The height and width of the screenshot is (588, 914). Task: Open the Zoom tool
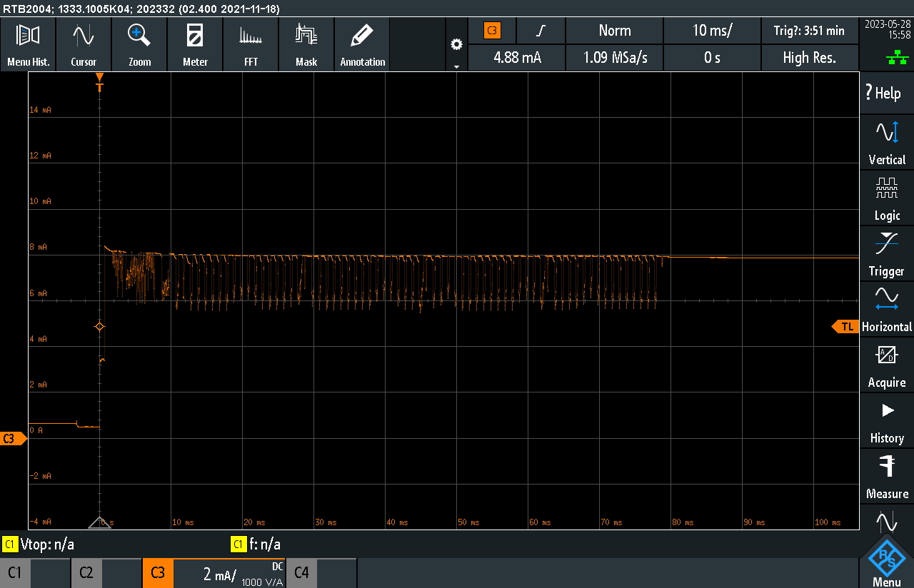[x=139, y=44]
